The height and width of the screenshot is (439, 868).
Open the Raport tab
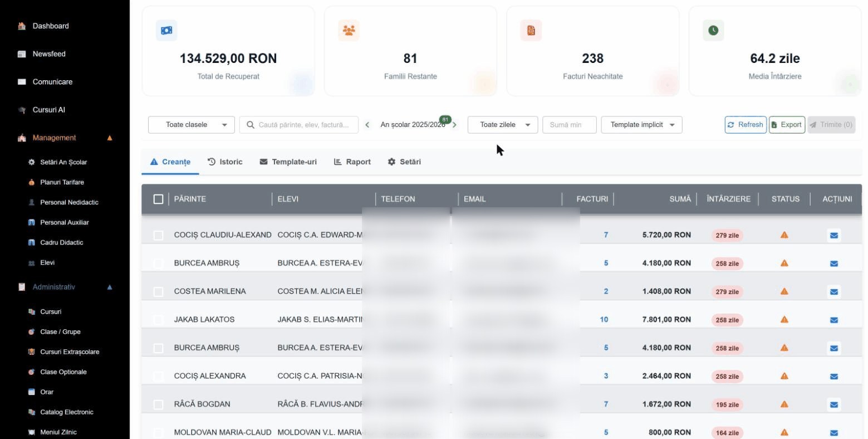(352, 162)
